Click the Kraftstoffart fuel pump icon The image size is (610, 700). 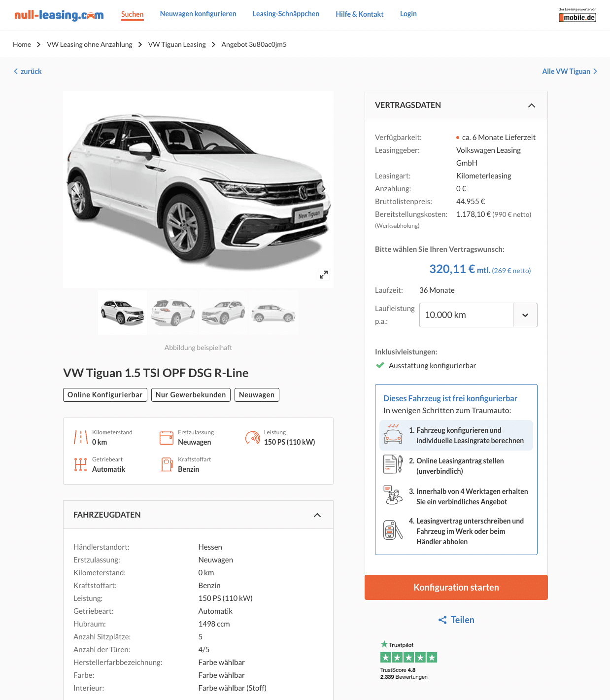click(x=167, y=464)
